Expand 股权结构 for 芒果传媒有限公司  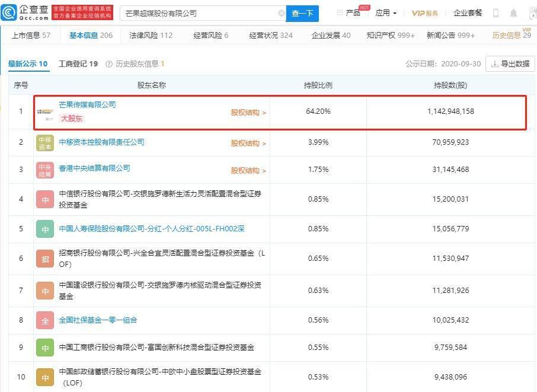[x=248, y=113]
